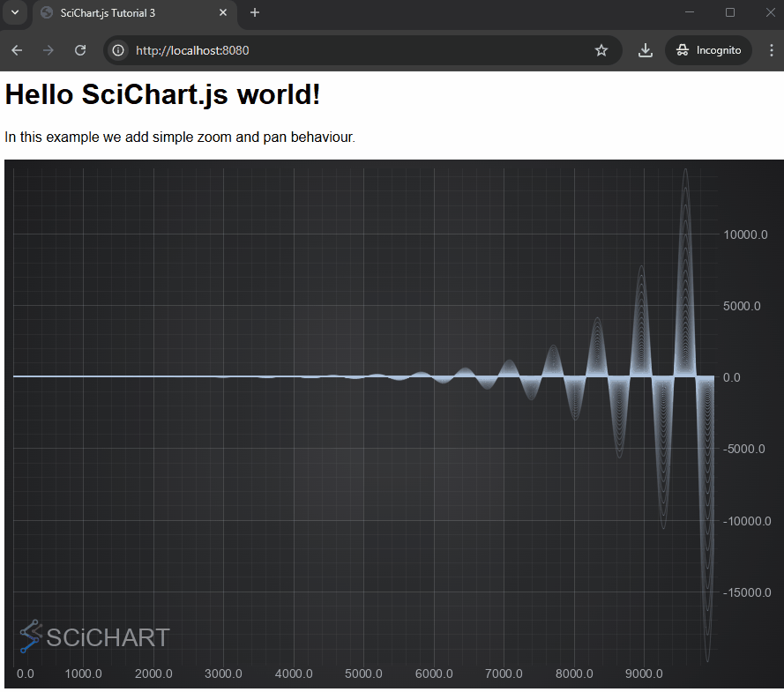Click the 5000.0 X-axis label

363,673
